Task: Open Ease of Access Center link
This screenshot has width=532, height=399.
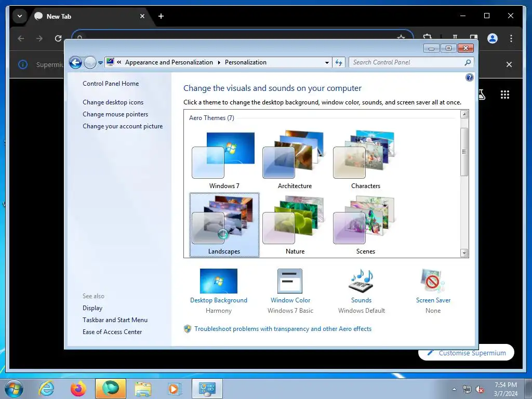Action: [x=112, y=332]
